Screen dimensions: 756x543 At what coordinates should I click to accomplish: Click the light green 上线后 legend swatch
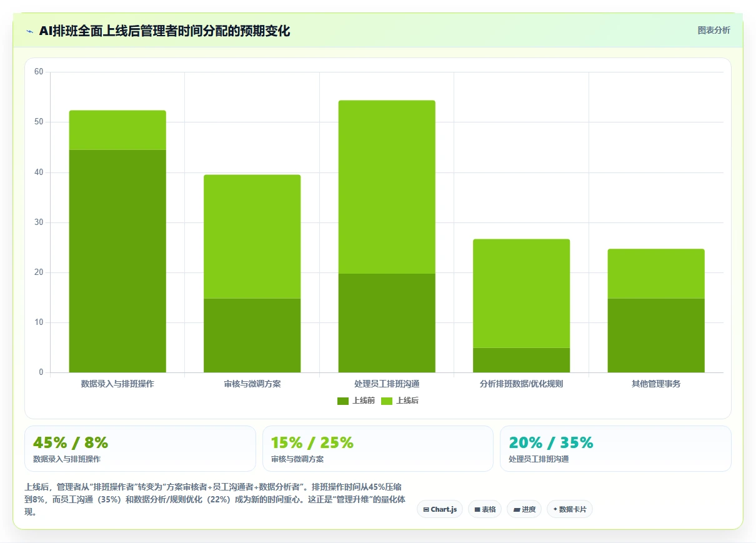[x=387, y=401]
